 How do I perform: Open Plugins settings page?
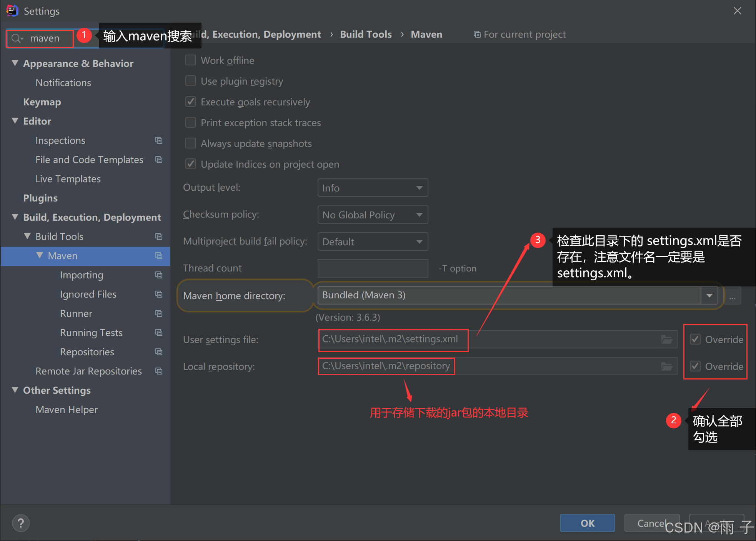(x=40, y=198)
